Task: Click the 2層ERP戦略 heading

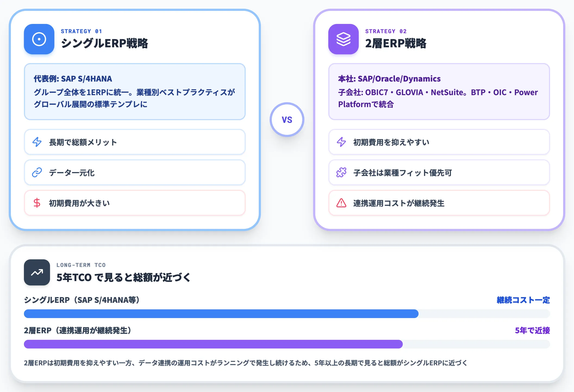Action: [x=396, y=43]
